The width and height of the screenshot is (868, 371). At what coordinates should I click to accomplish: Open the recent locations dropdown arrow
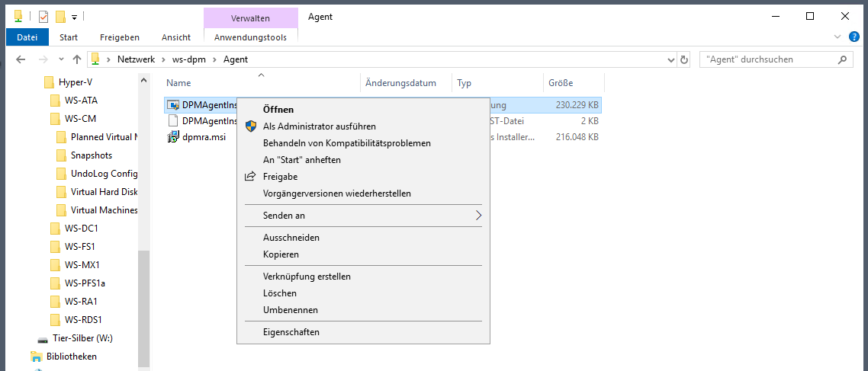[61, 59]
